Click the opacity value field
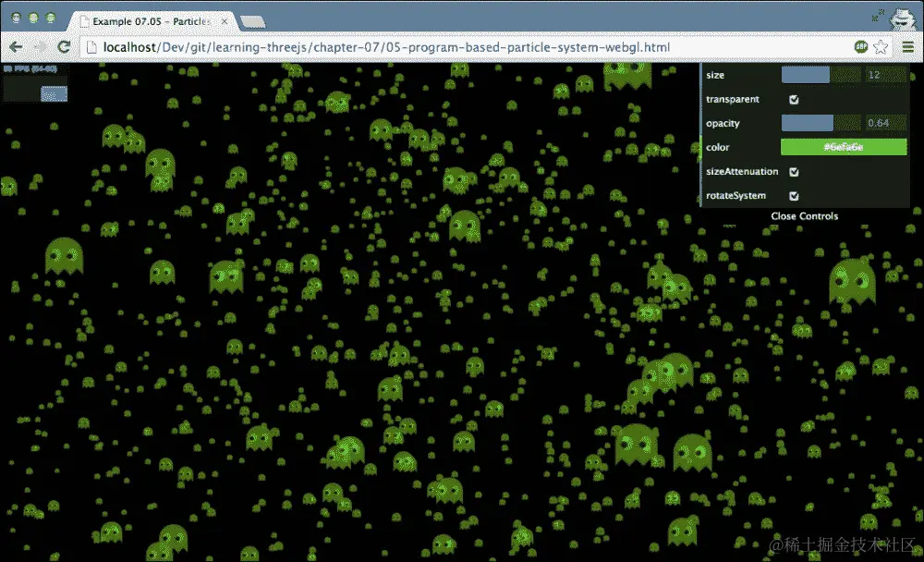924x562 pixels. [x=878, y=123]
